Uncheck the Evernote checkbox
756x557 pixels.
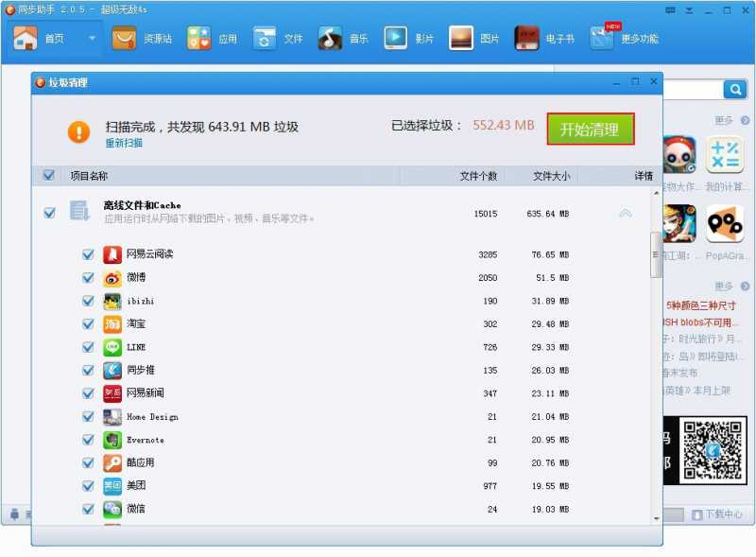click(88, 440)
